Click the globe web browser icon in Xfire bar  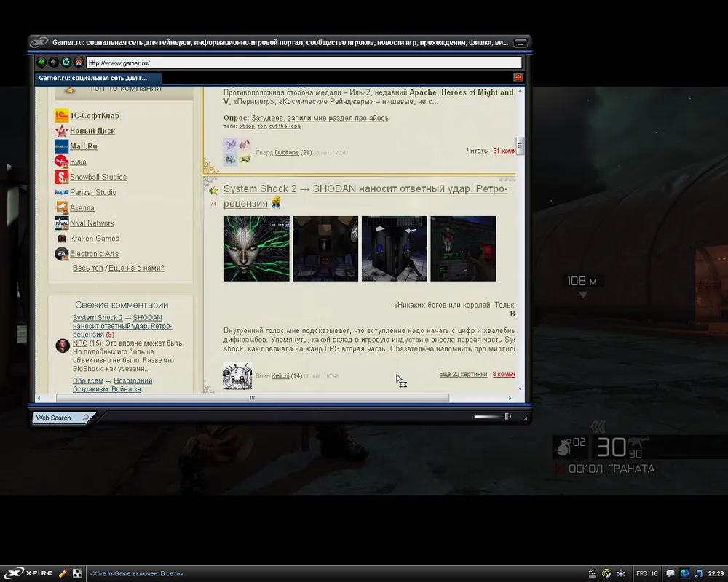pyautogui.click(x=684, y=573)
